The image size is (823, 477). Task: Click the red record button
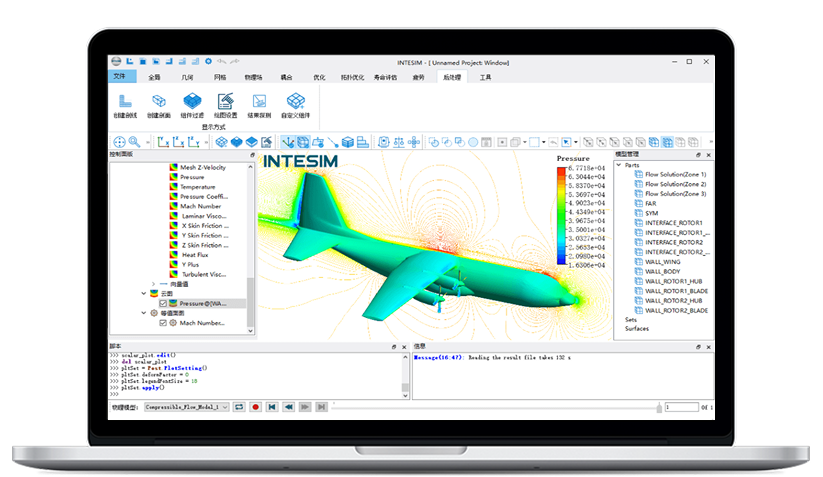click(x=256, y=407)
